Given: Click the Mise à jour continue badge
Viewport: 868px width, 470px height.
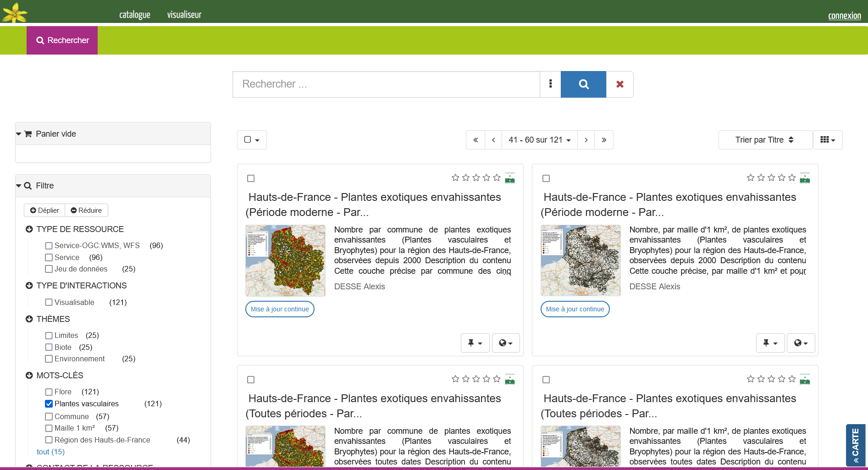Looking at the screenshot, I should point(279,309).
